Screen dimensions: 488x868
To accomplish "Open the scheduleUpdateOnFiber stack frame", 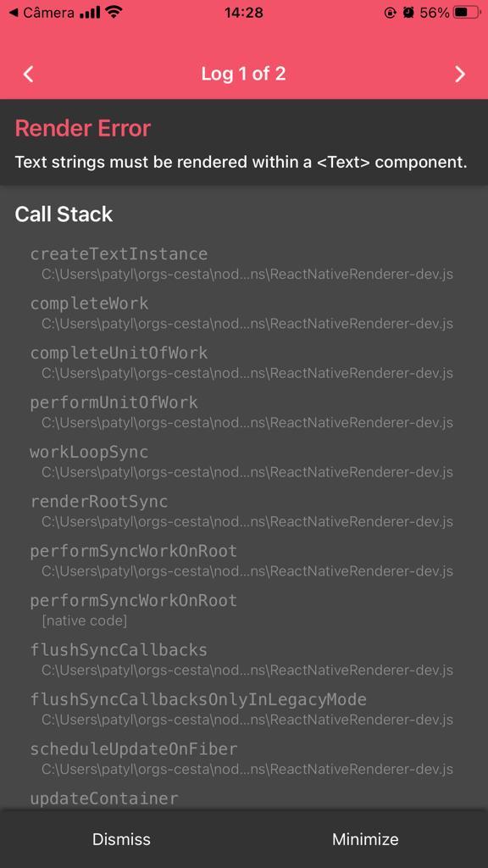I will (241, 758).
